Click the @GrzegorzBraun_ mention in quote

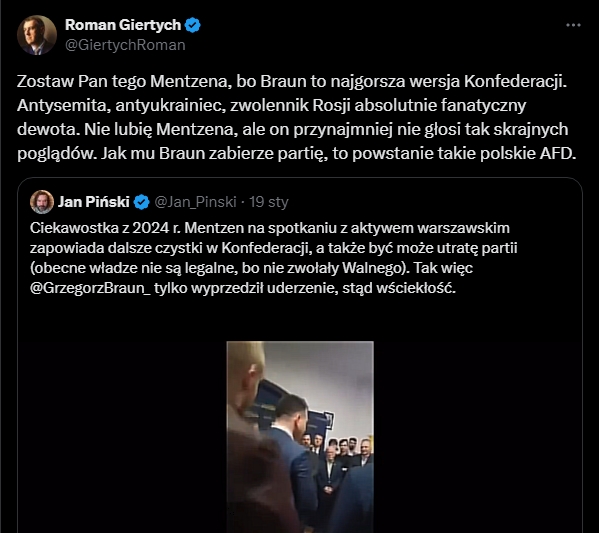[90, 288]
